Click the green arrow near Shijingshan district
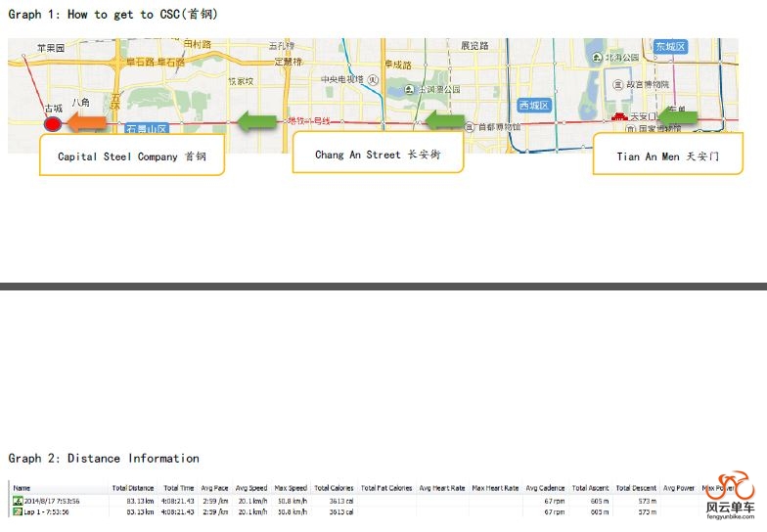This screenshot has height=532, width=767. [258, 121]
